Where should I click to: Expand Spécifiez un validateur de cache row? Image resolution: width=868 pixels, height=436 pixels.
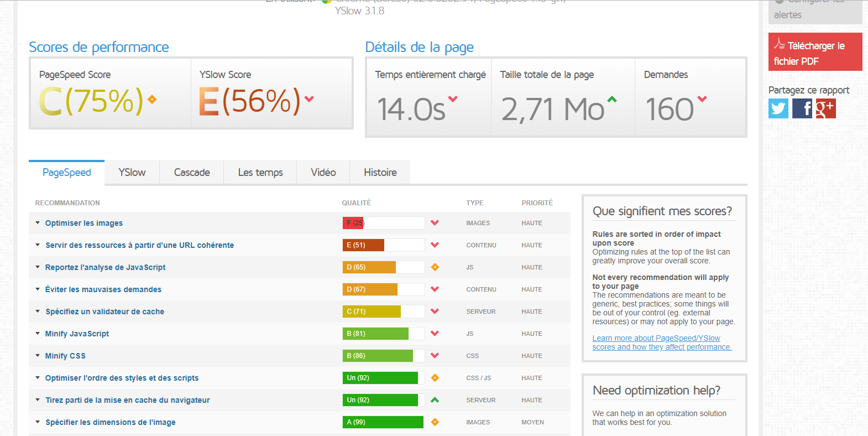click(x=38, y=312)
